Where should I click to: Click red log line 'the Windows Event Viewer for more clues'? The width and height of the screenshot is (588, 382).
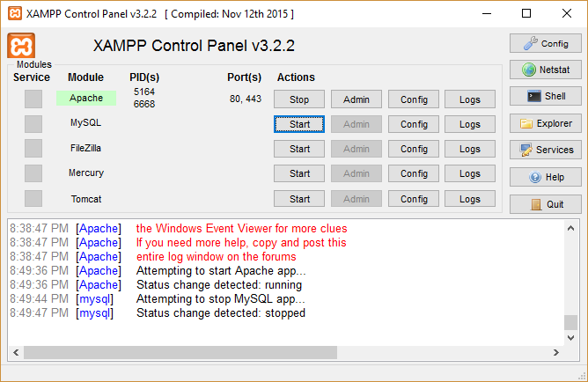(241, 228)
